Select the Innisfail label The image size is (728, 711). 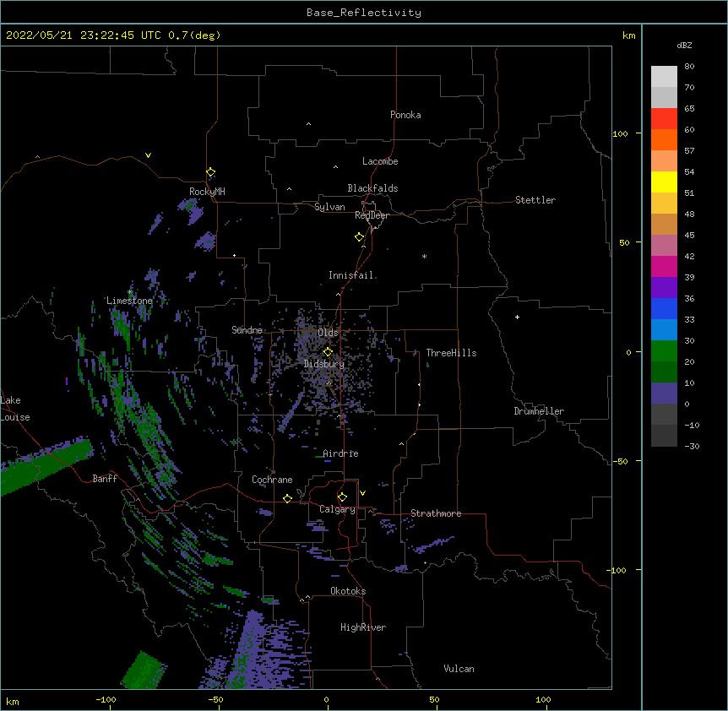click(x=351, y=275)
